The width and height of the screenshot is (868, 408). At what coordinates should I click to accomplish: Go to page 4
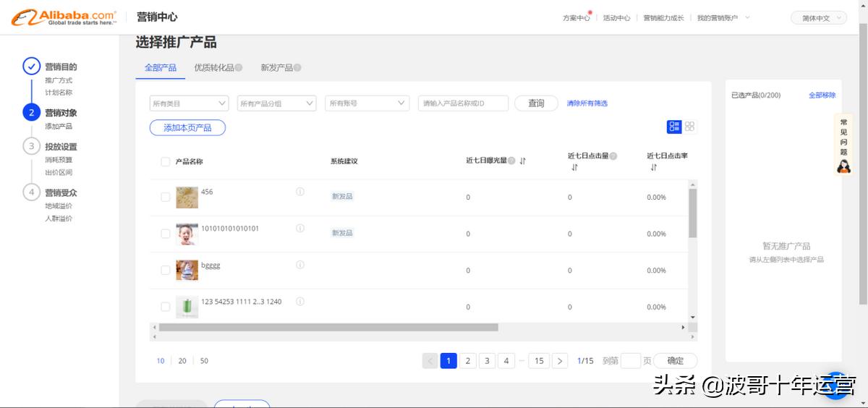point(506,360)
